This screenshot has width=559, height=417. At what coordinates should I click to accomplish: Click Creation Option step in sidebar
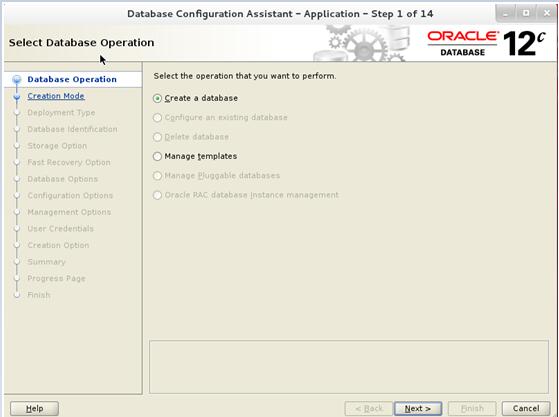[x=58, y=245]
